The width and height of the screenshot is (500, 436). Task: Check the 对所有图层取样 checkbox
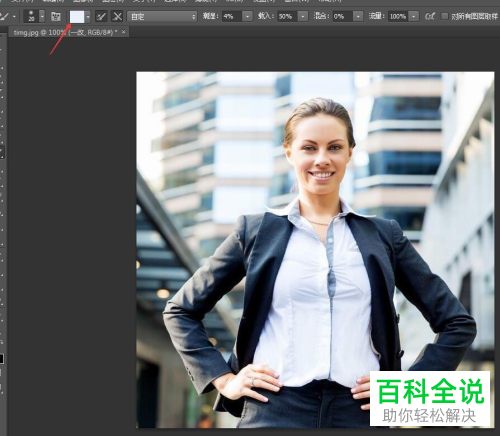point(445,16)
